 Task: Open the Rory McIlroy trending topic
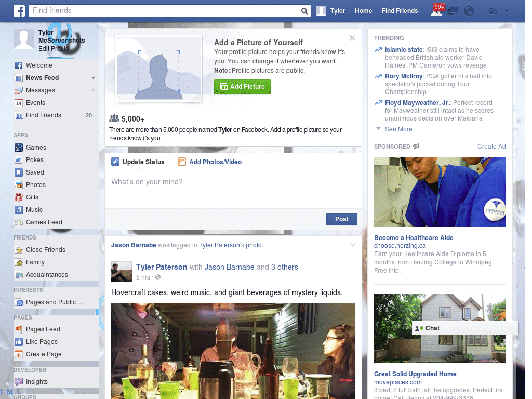coord(403,76)
